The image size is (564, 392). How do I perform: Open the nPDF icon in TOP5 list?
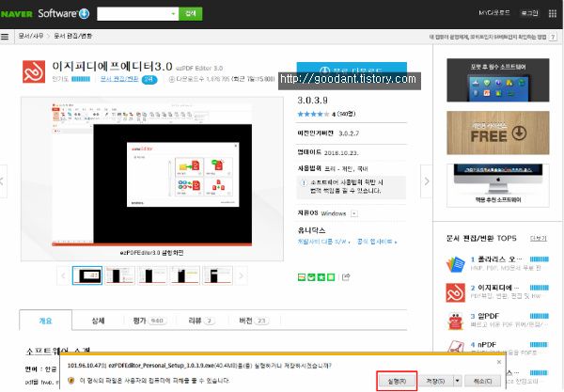click(x=455, y=346)
